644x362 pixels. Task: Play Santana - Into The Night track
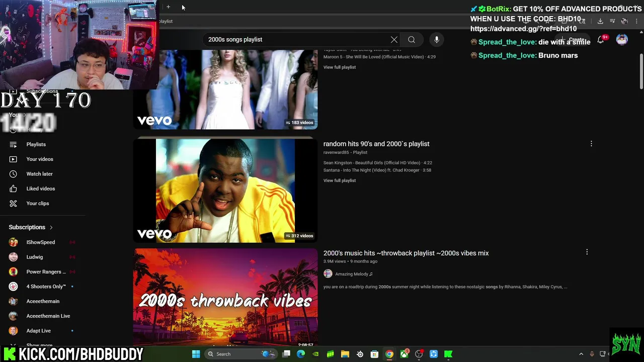click(x=377, y=170)
